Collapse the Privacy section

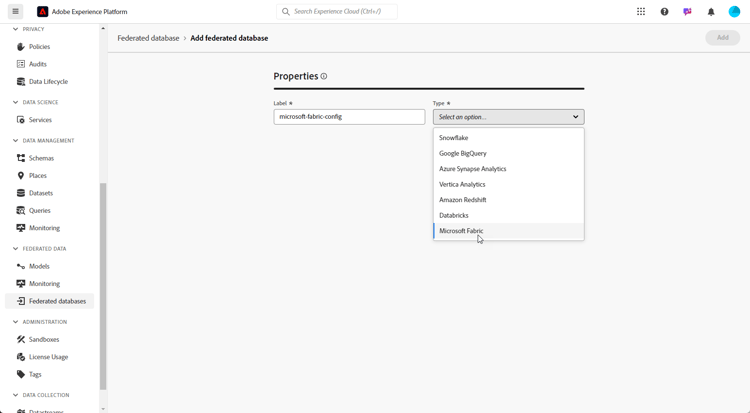(15, 29)
